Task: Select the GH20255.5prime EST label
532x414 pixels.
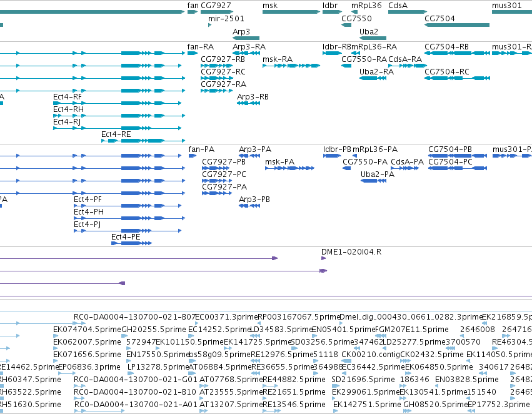Action: coord(154,330)
